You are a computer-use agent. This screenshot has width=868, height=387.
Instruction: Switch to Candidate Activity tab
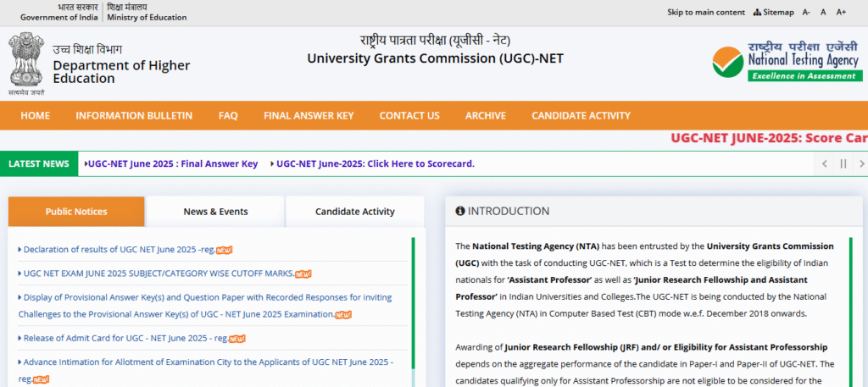[355, 211]
